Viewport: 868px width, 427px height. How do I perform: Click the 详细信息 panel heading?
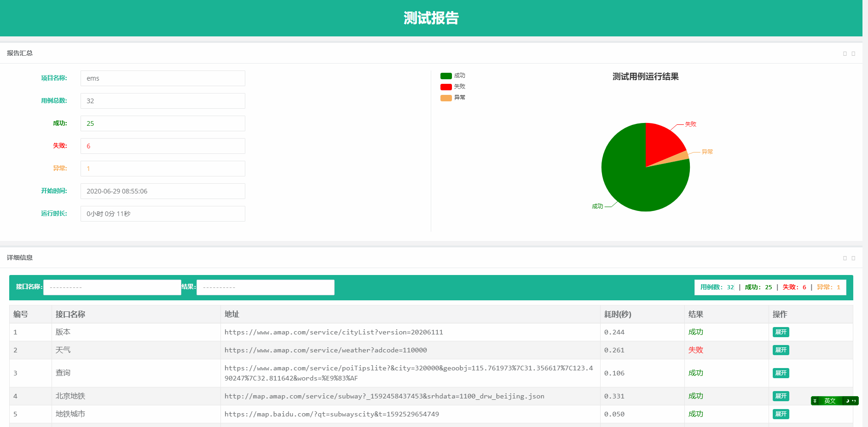[x=20, y=257]
